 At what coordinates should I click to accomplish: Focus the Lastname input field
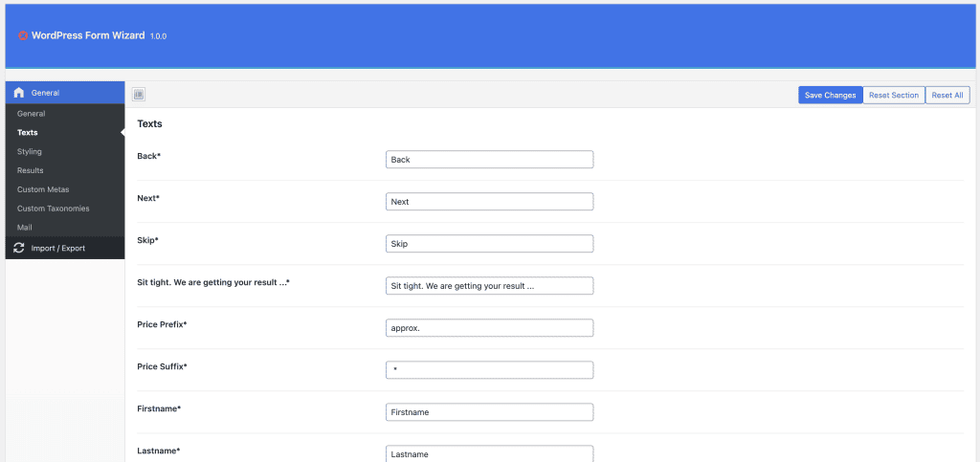point(489,454)
